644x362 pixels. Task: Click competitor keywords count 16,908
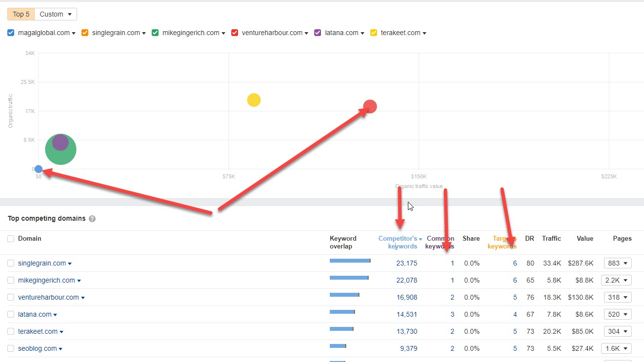407,297
